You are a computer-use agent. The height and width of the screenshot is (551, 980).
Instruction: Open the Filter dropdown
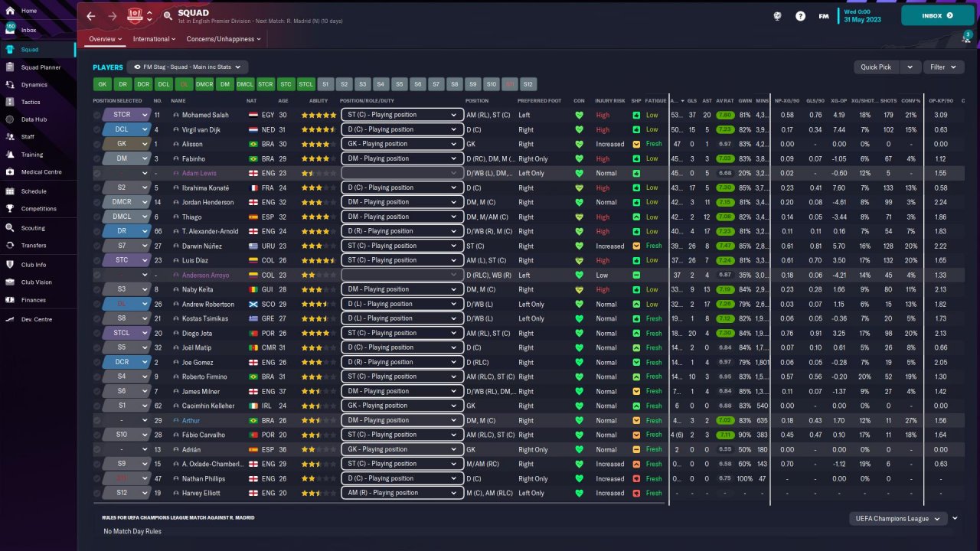click(x=942, y=67)
